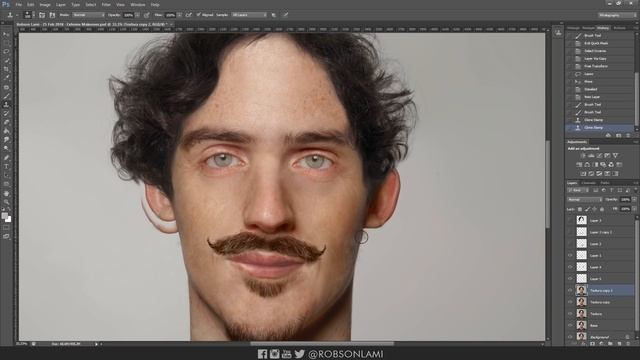Open the Opacity slider arrow in options bar

tap(137, 15)
